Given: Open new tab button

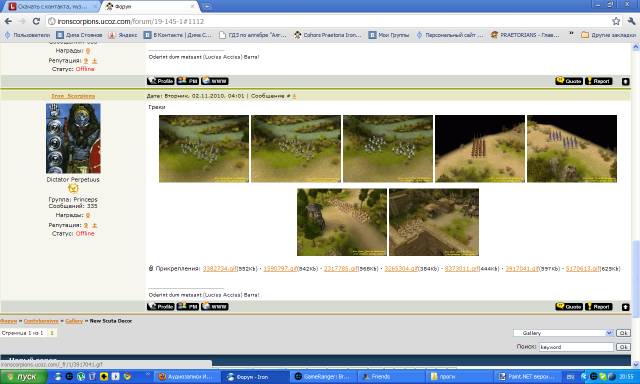Looking at the screenshot, I should [207, 7].
